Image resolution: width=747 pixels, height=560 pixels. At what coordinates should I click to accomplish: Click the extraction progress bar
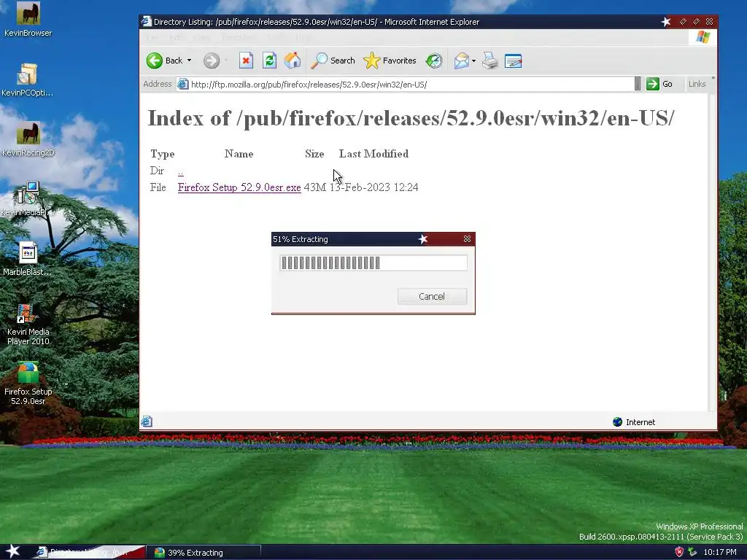tap(373, 262)
